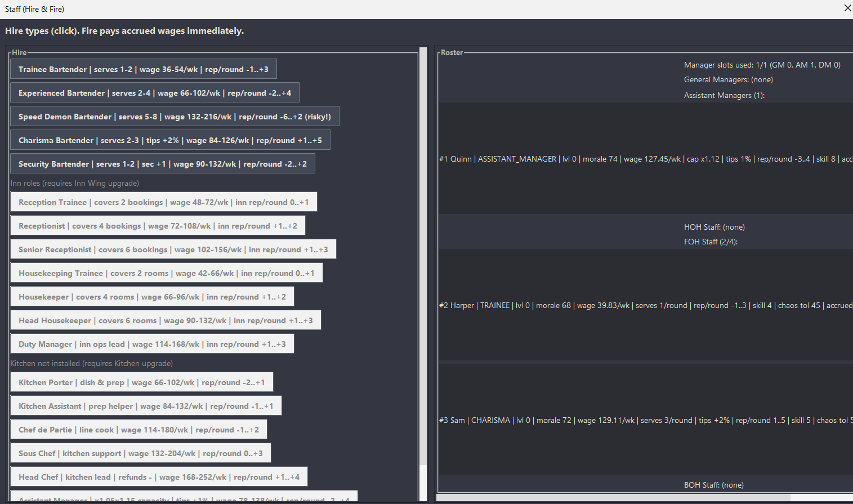
Task: Pick the Housekeeping Trainee role
Action: [166, 273]
